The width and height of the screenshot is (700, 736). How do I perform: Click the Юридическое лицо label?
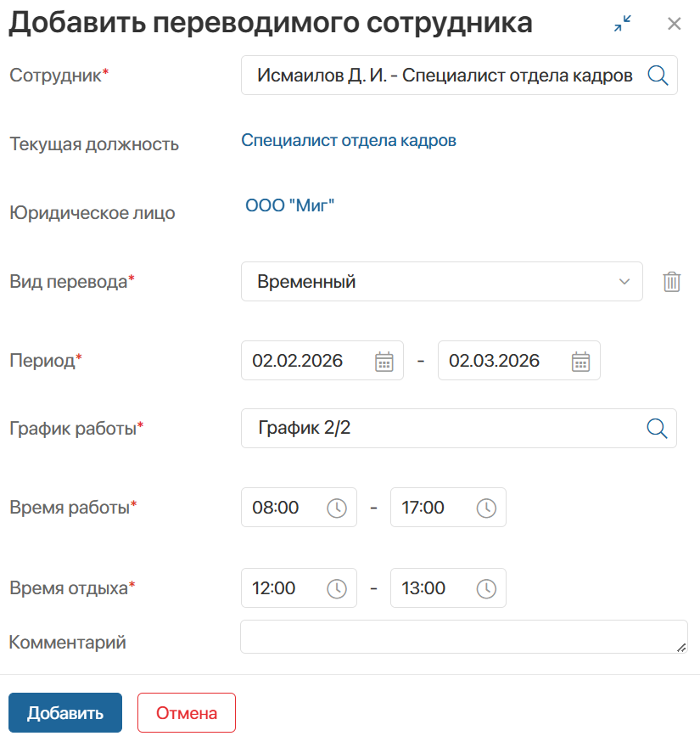92,213
